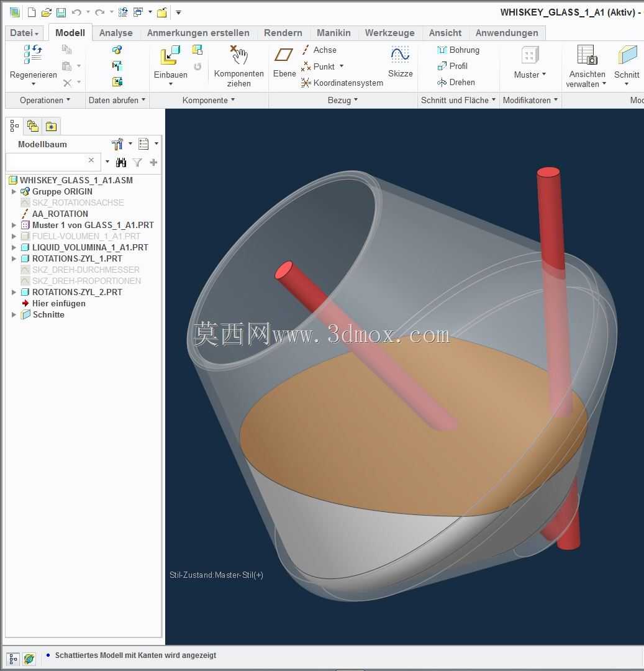
Task: Open the folder browser tab icon
Action: pyautogui.click(x=33, y=126)
